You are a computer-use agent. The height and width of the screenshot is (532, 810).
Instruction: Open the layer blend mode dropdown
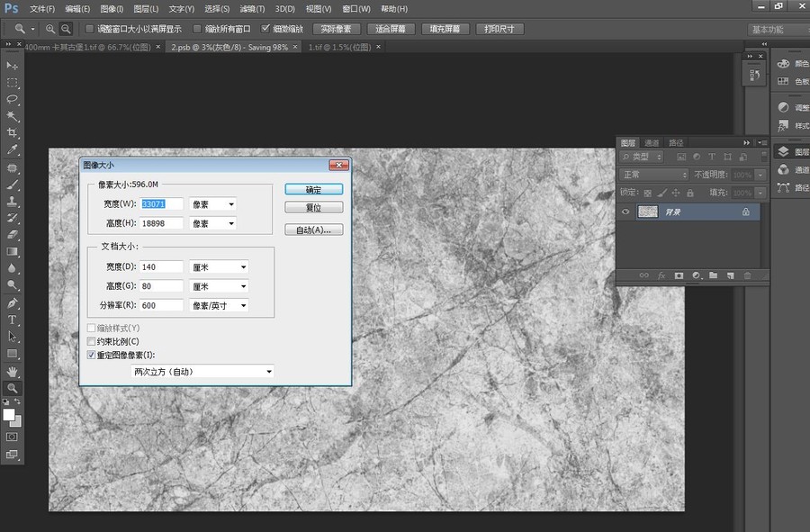coord(654,175)
